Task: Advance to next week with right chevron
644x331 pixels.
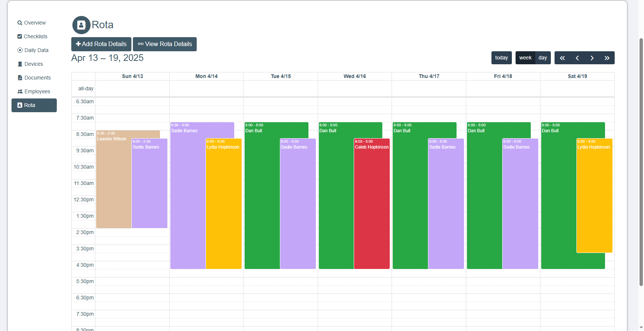Action: coord(592,58)
